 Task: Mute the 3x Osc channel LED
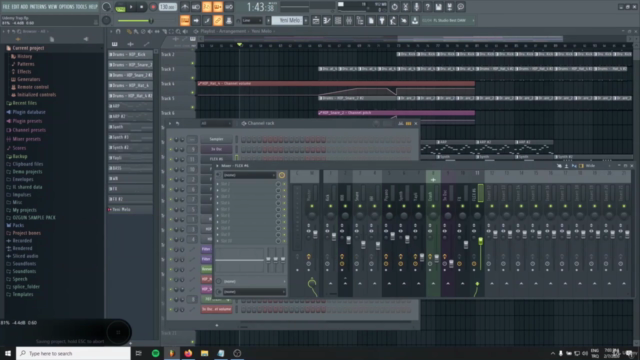pos(171,149)
